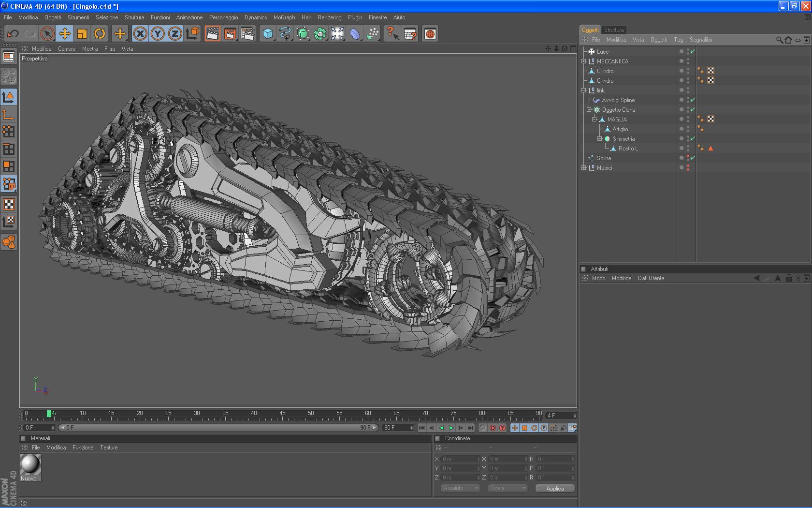Expand the Matrici group node
The height and width of the screenshot is (508, 812).
(x=584, y=168)
